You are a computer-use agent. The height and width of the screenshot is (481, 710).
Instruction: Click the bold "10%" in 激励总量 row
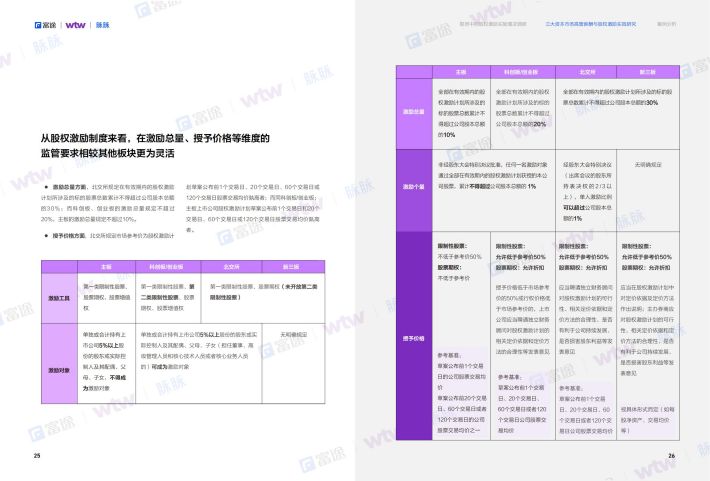coord(449,135)
